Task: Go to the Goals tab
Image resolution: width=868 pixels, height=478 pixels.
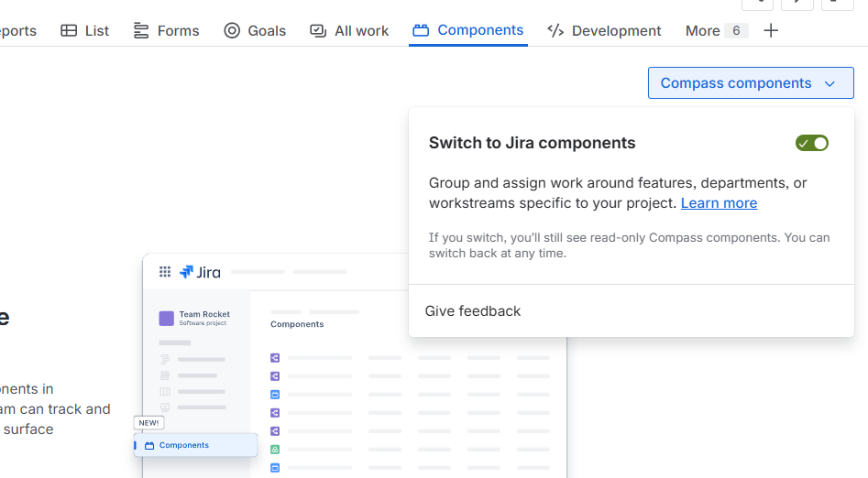Action: [255, 31]
